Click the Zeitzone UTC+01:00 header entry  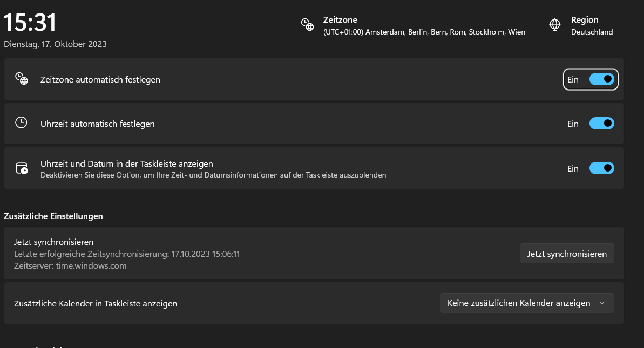click(x=424, y=26)
